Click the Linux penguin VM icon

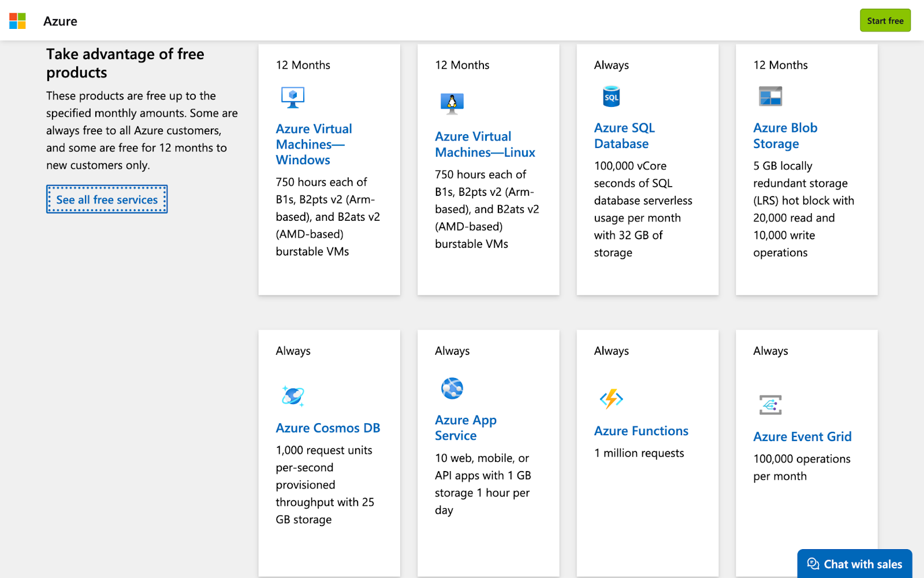[452, 103]
